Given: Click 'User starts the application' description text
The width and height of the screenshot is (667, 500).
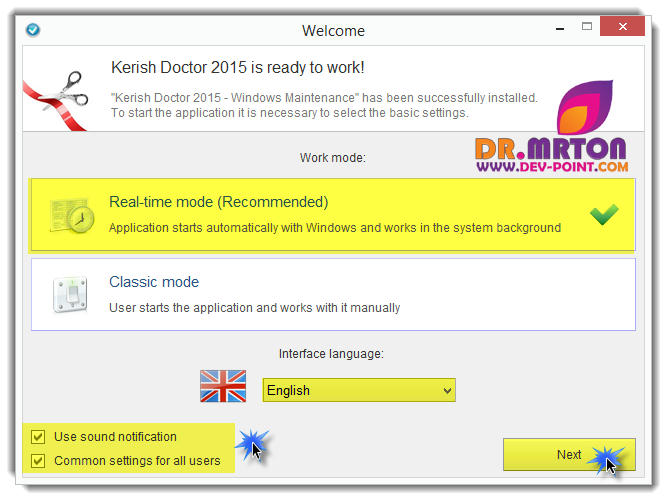Looking at the screenshot, I should pyautogui.click(x=255, y=308).
